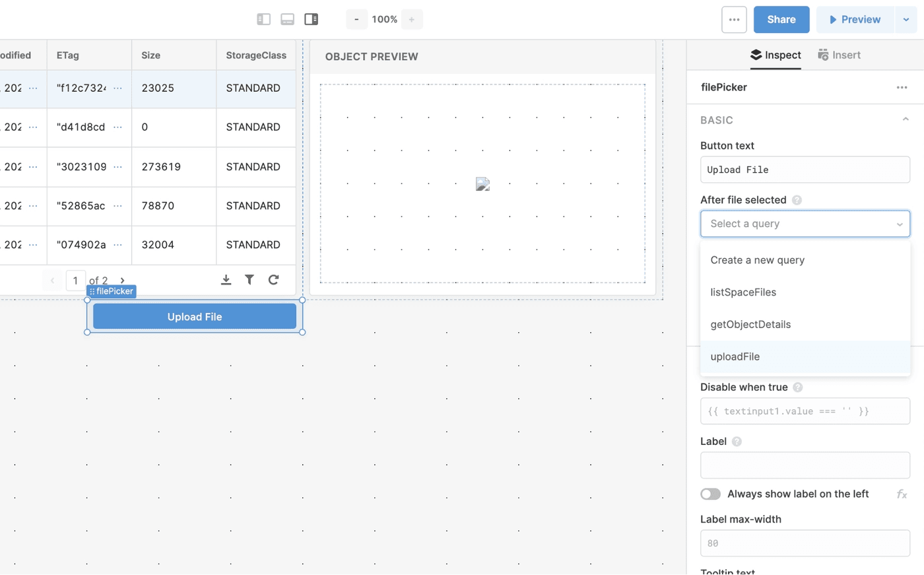Click the fx icon for label toggle
The height and width of the screenshot is (575, 924).
(x=902, y=494)
